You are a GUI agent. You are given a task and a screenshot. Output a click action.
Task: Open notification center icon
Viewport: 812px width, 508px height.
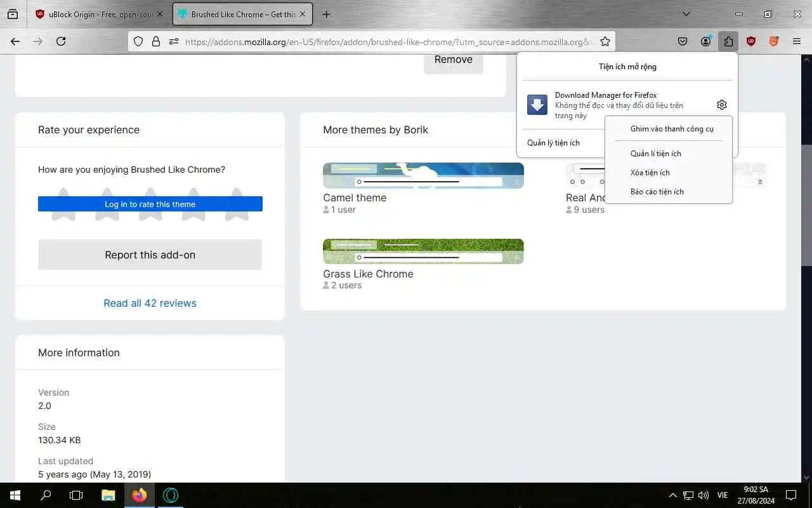pyautogui.click(x=791, y=495)
